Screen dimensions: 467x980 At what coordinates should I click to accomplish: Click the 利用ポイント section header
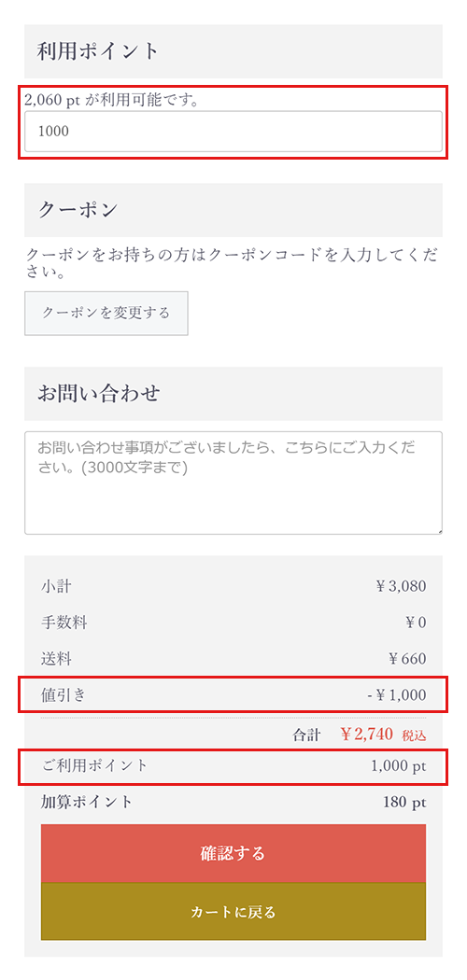tap(233, 51)
